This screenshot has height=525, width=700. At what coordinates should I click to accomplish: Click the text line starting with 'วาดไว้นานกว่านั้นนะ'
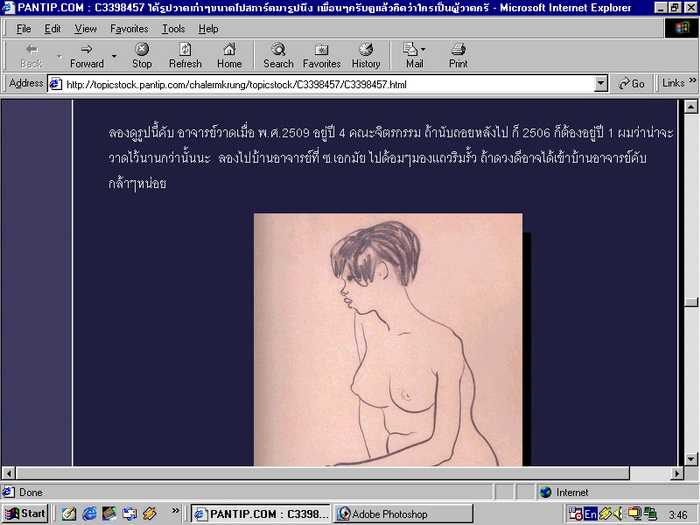[x=377, y=158]
